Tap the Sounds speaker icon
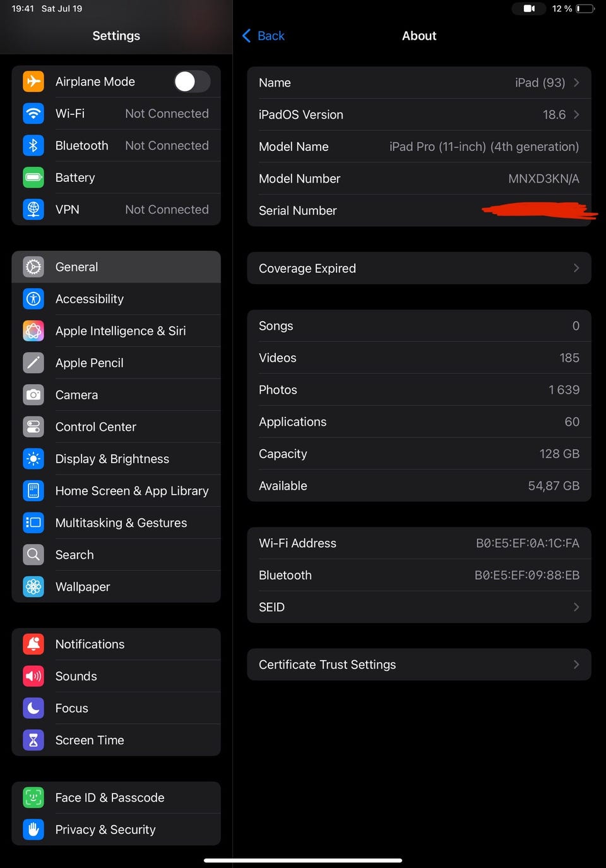 [33, 676]
